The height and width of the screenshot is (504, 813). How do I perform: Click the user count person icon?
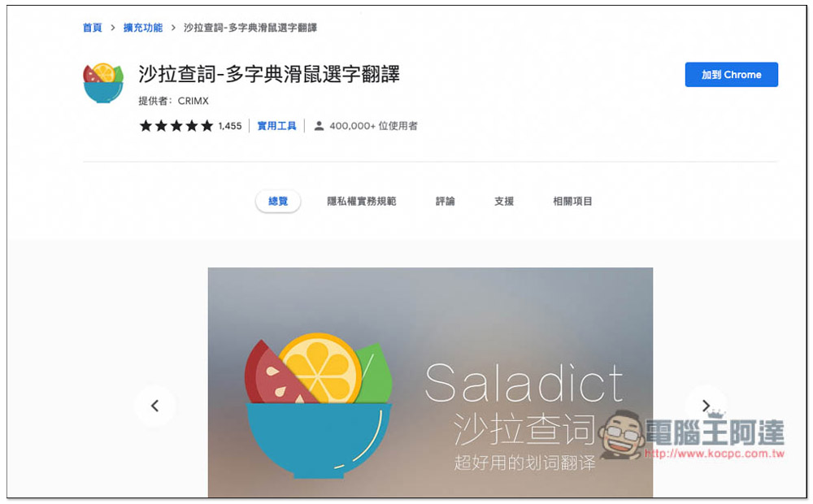tap(319, 126)
